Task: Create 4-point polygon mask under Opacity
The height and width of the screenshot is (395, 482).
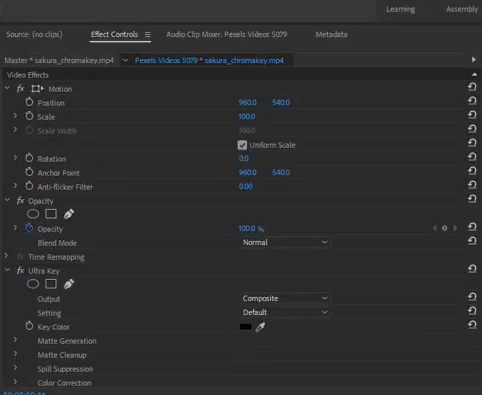Action: coord(51,214)
